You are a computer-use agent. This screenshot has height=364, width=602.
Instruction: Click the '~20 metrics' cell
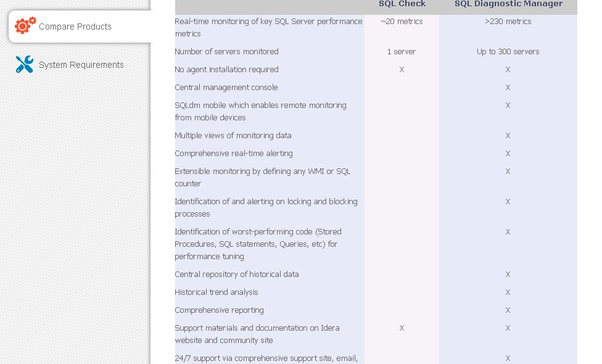tap(402, 22)
